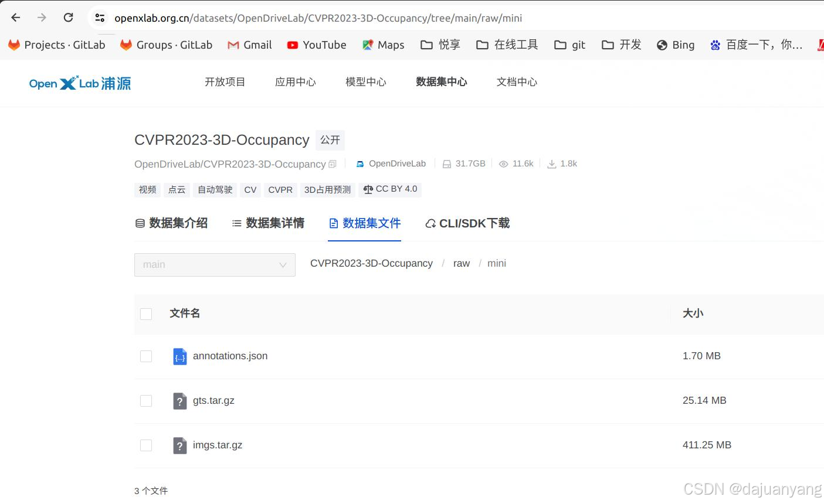The height and width of the screenshot is (504, 824).
Task: Open the 在线工具 bookmark folder
Action: point(507,45)
